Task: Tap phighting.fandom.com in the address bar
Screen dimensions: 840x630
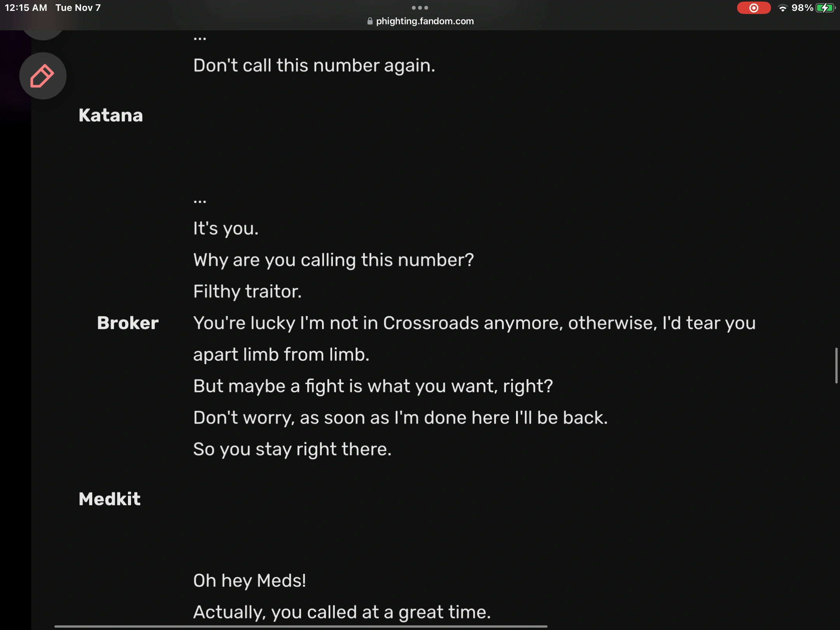Action: [425, 21]
